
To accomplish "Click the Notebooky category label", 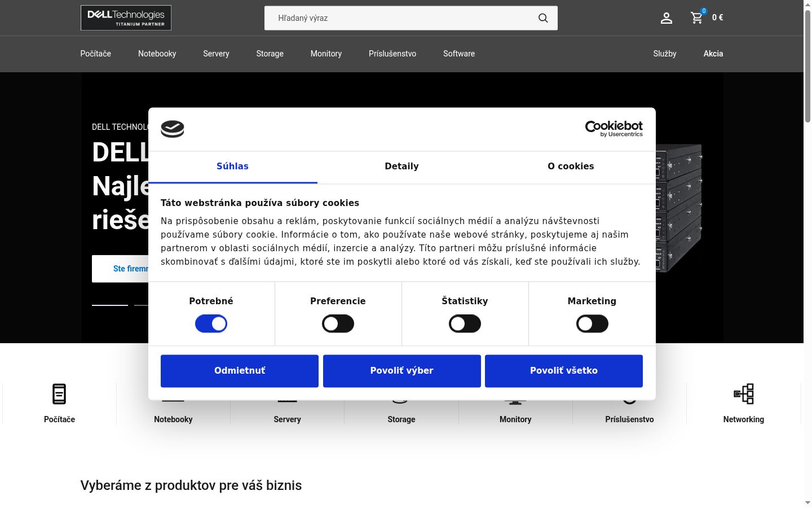I will [x=173, y=419].
